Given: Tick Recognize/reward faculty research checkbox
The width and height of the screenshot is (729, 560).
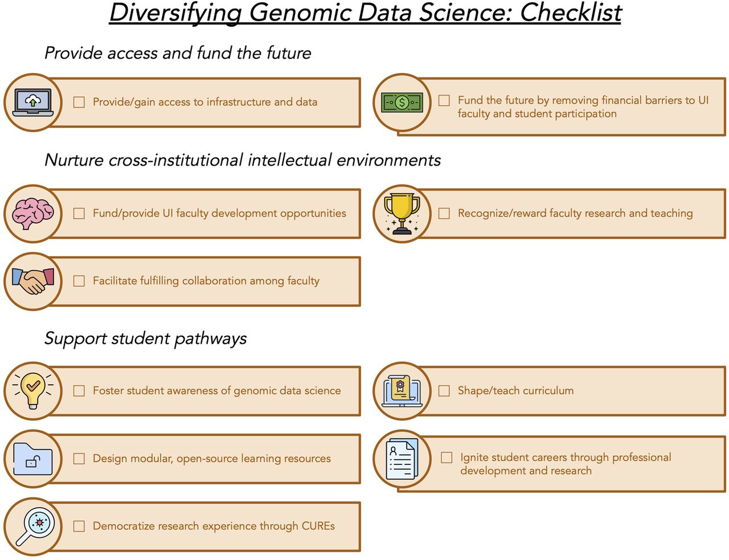Looking at the screenshot, I should [444, 213].
